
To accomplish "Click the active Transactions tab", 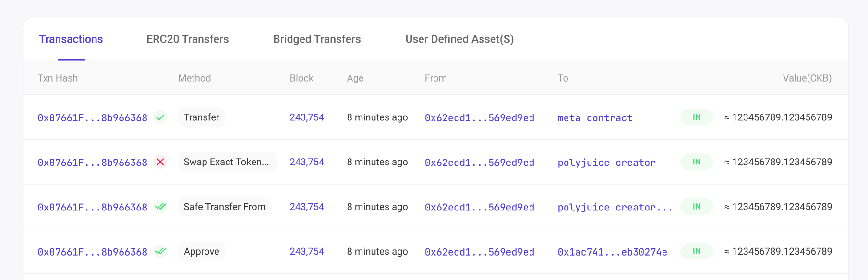I will click(71, 39).
